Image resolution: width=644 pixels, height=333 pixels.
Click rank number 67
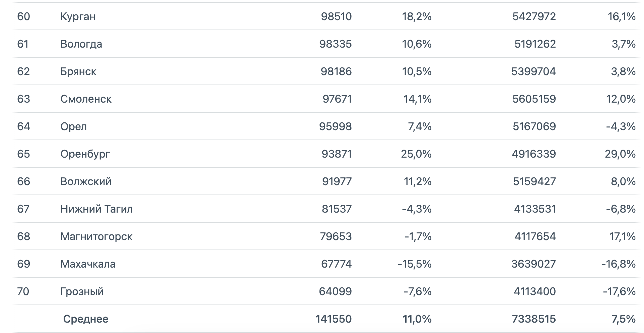23,209
